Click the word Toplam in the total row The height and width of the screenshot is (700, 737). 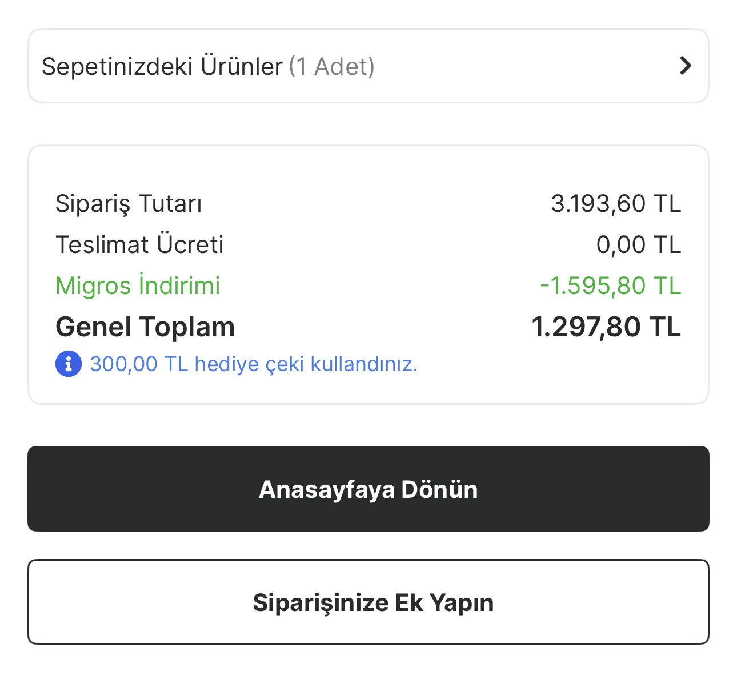[187, 327]
